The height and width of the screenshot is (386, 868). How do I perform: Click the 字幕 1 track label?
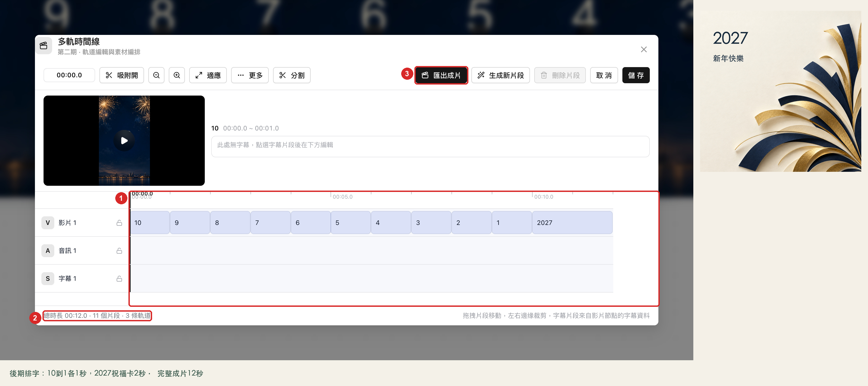click(x=67, y=278)
